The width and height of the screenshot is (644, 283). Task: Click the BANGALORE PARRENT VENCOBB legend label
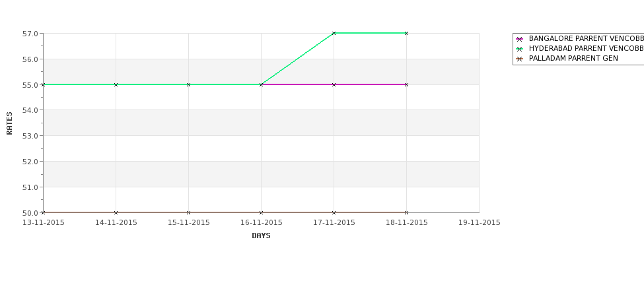pyautogui.click(x=587, y=38)
